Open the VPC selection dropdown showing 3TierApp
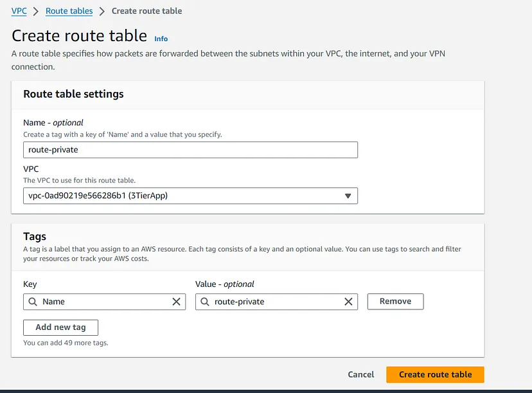Viewport: 532px width, 393px height. (x=183, y=196)
